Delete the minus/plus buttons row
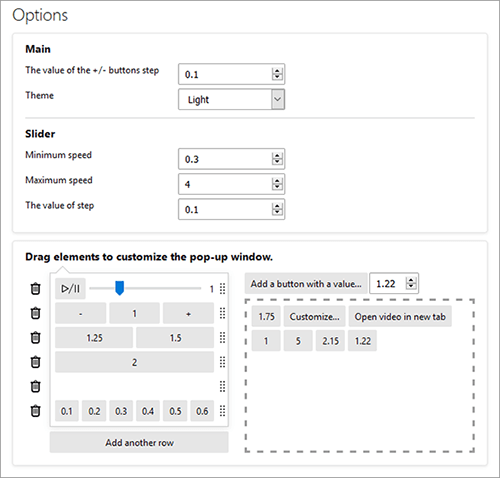The width and height of the screenshot is (500, 478). click(x=35, y=313)
